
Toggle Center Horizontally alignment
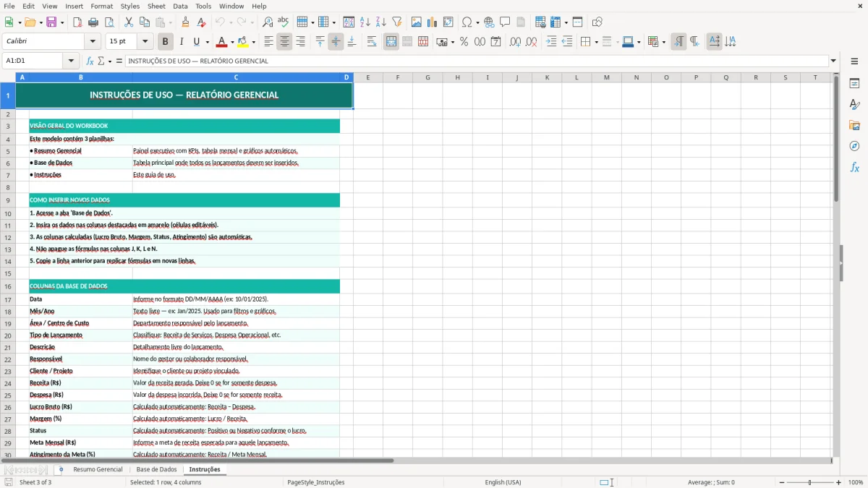284,42
